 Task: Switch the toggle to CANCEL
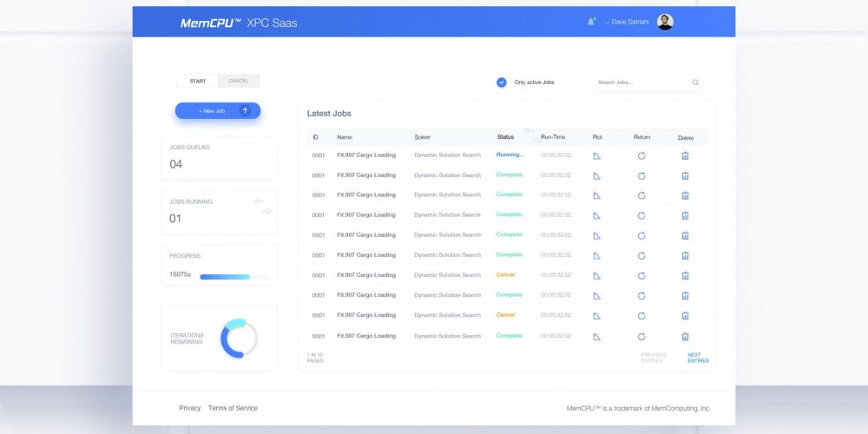(239, 81)
